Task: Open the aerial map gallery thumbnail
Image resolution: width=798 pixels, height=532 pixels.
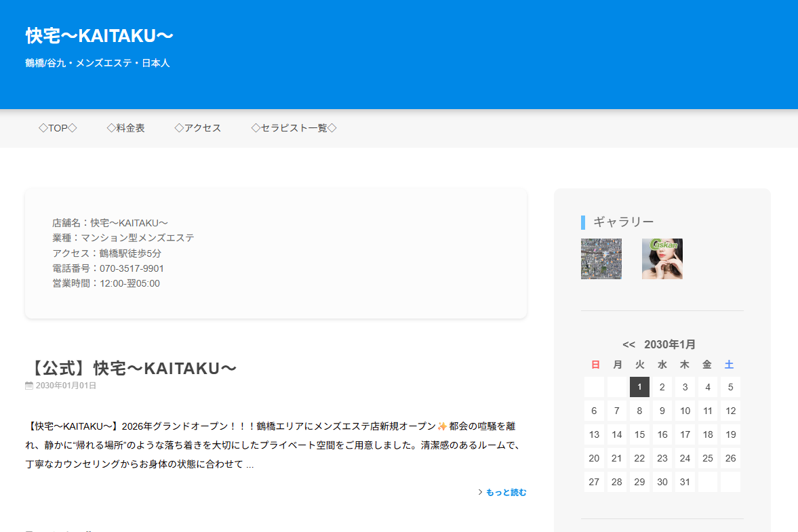Action: coord(601,259)
